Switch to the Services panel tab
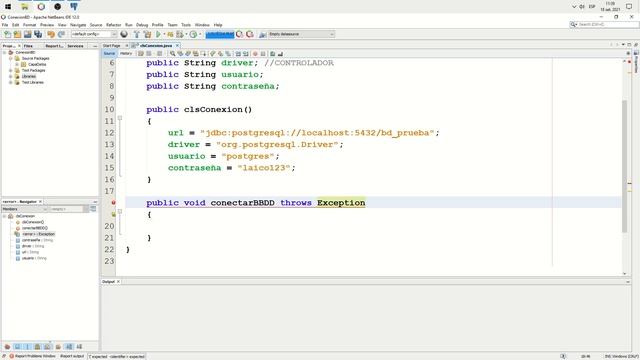This screenshot has width=640, height=360. 76,46
